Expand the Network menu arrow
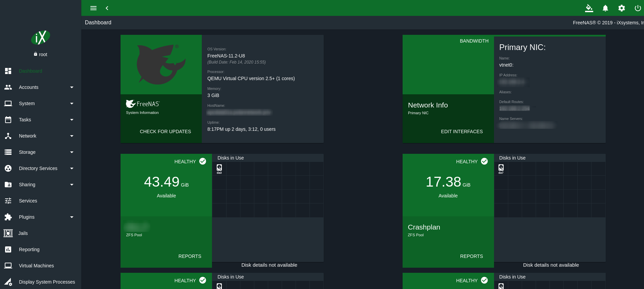Image resolution: width=644 pixels, height=289 pixels. pyautogui.click(x=72, y=136)
